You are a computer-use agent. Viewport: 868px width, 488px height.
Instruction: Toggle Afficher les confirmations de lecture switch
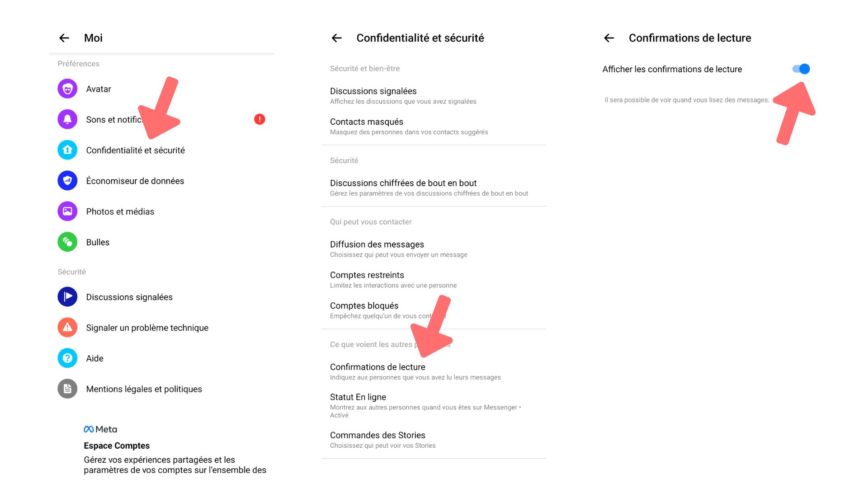coord(801,69)
